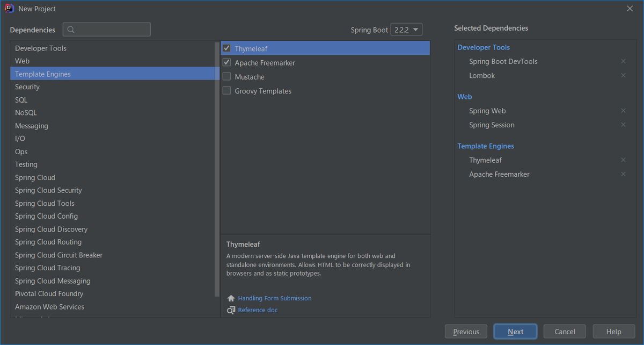Viewport: 644px width, 345px height.
Task: Uncheck the Thymeleaf checkbox
Action: coord(227,48)
